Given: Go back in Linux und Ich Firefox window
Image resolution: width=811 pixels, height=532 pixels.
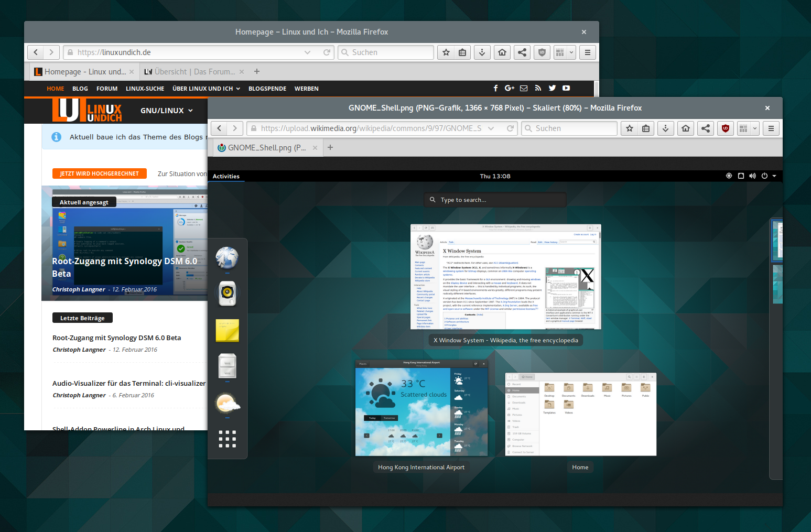Looking at the screenshot, I should pyautogui.click(x=35, y=52).
